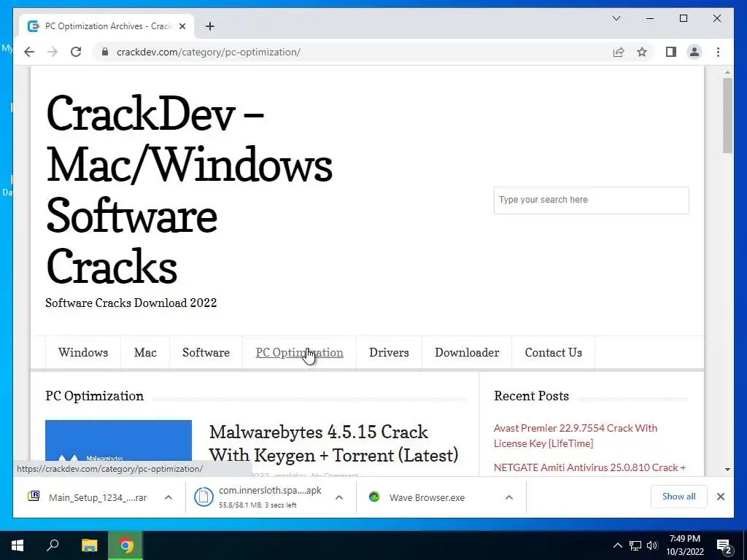Open the Mac menu item

[x=145, y=352]
